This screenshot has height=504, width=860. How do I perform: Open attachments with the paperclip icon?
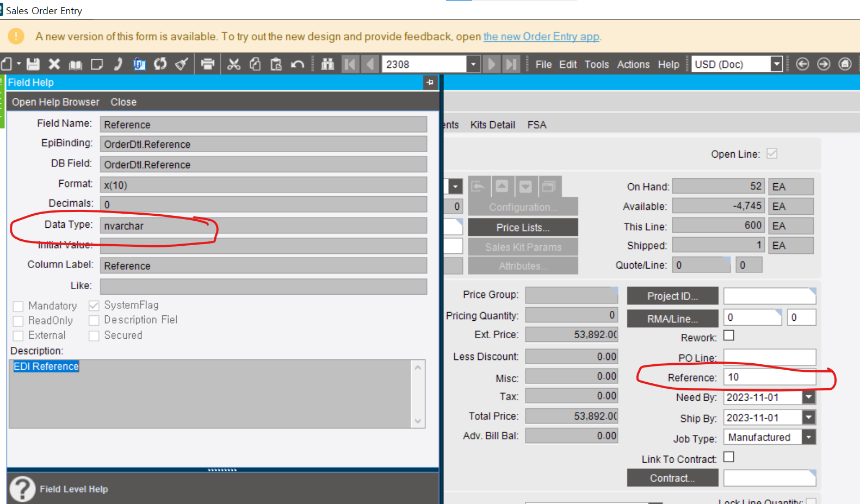pyautogui.click(x=139, y=64)
